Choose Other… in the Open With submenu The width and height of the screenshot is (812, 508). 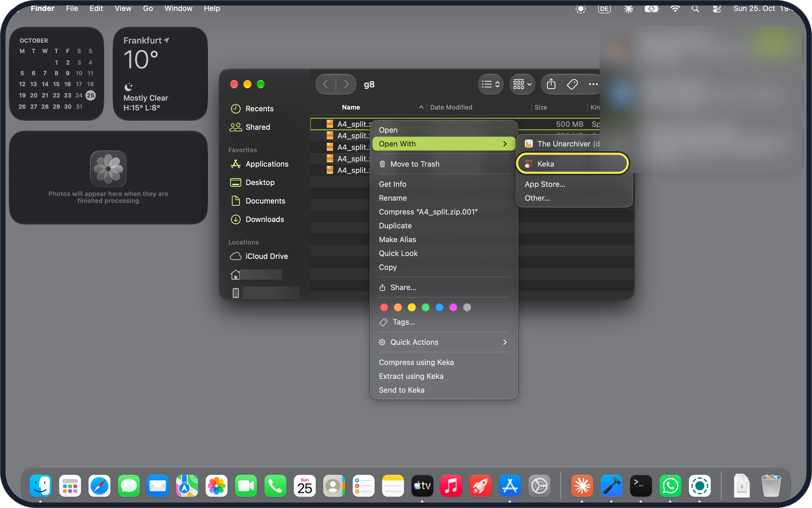click(x=537, y=198)
